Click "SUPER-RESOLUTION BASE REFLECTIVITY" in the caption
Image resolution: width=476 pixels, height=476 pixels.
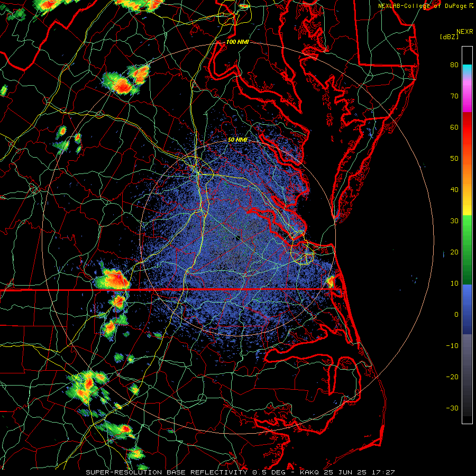pos(167,472)
